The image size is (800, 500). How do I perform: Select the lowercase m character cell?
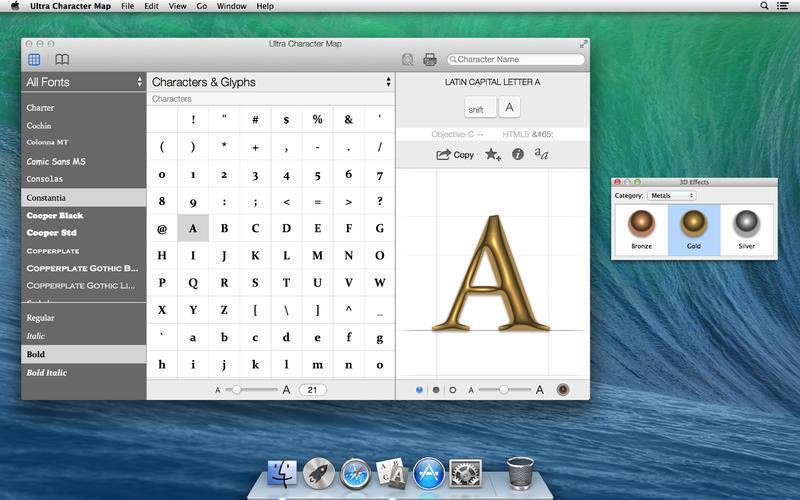317,364
